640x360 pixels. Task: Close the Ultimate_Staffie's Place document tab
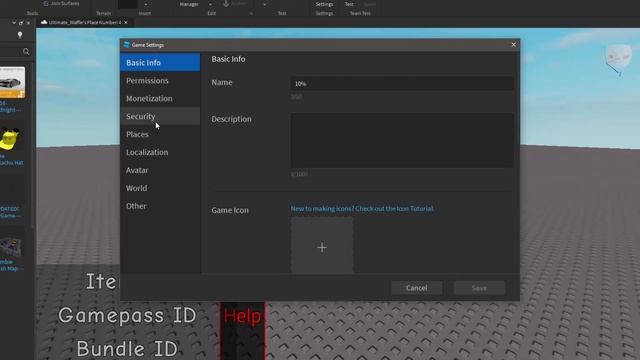(x=126, y=22)
